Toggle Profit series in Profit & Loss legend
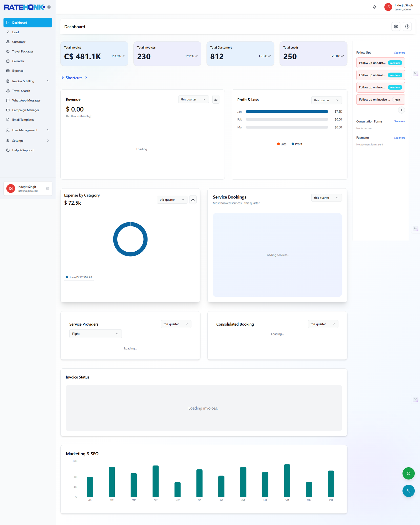Image resolution: width=420 pixels, height=525 pixels. pyautogui.click(x=297, y=144)
